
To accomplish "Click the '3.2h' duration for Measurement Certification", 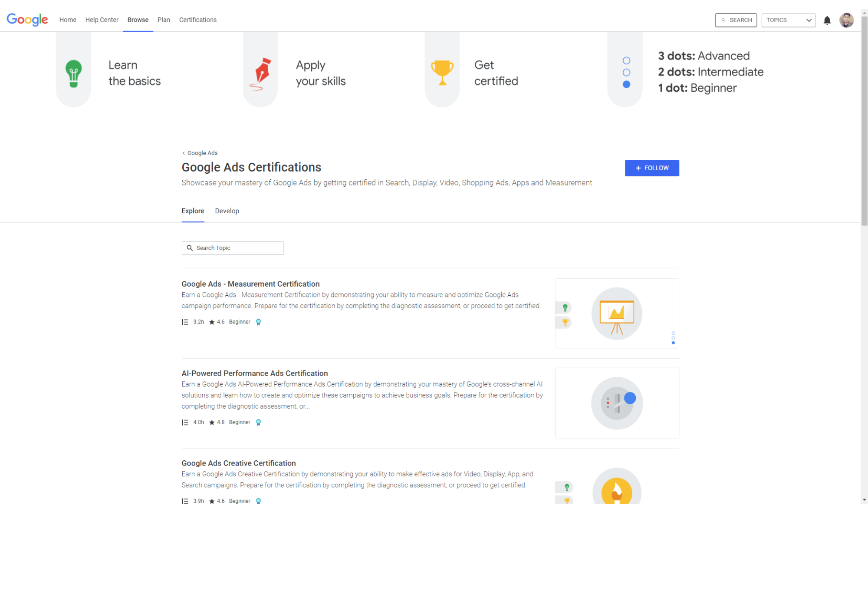I will tap(198, 322).
